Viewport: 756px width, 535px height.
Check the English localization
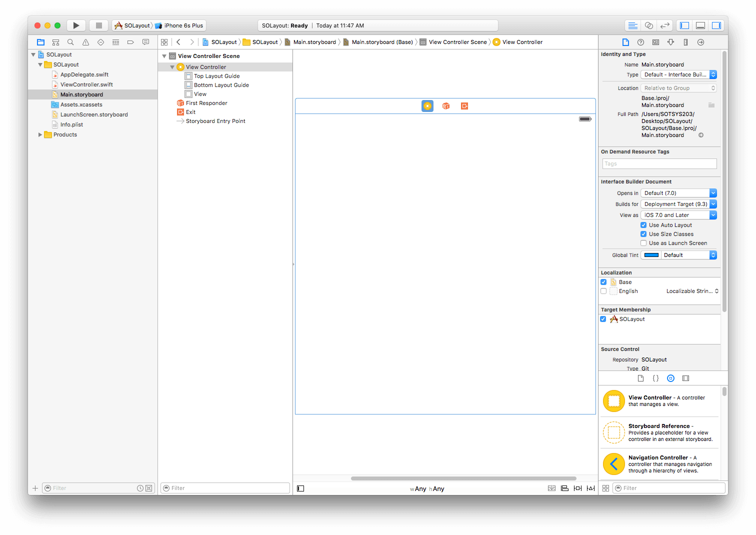coord(603,291)
